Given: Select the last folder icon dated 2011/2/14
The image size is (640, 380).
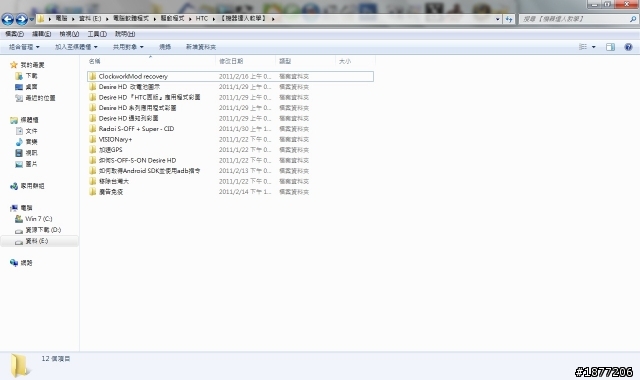Looking at the screenshot, I should pyautogui.click(x=93, y=192).
